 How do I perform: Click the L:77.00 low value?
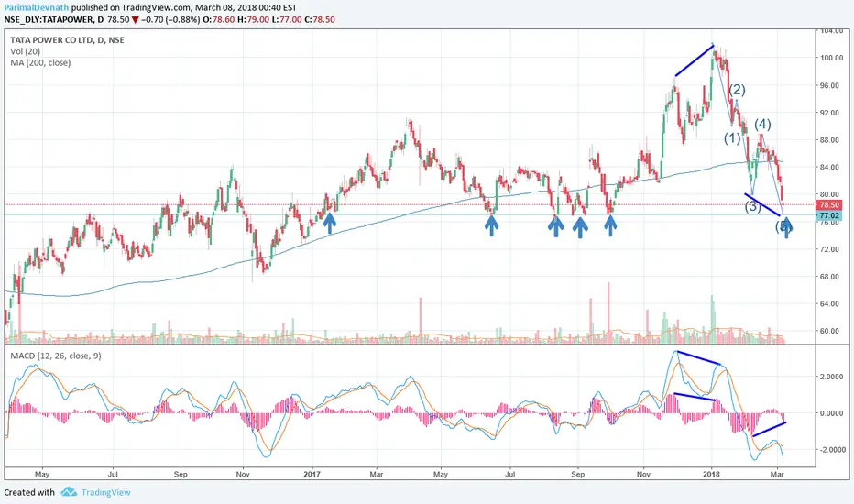tap(287, 19)
